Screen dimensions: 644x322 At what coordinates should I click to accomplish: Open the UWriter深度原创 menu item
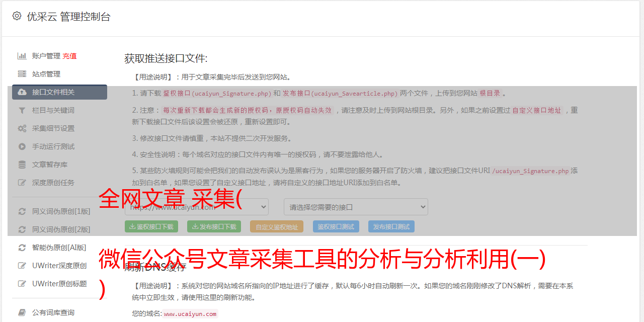(x=59, y=266)
